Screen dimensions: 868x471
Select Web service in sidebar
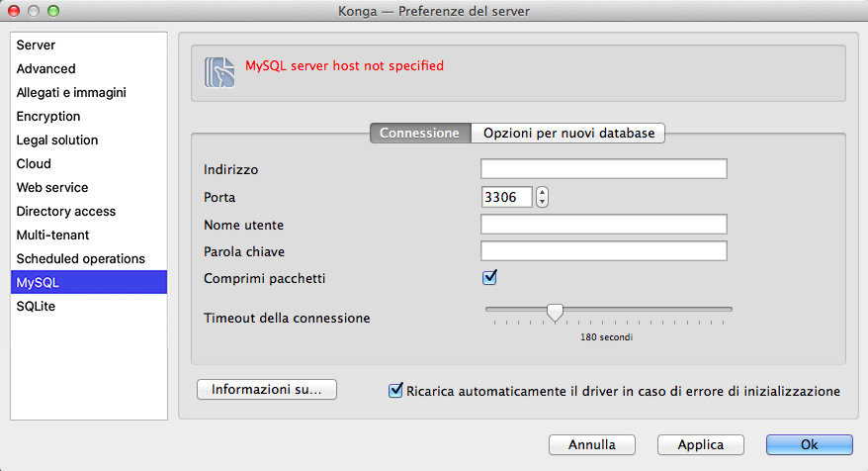click(52, 188)
